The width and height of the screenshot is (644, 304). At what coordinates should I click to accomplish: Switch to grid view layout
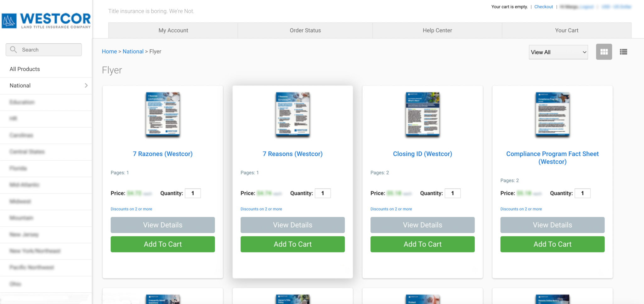[604, 52]
